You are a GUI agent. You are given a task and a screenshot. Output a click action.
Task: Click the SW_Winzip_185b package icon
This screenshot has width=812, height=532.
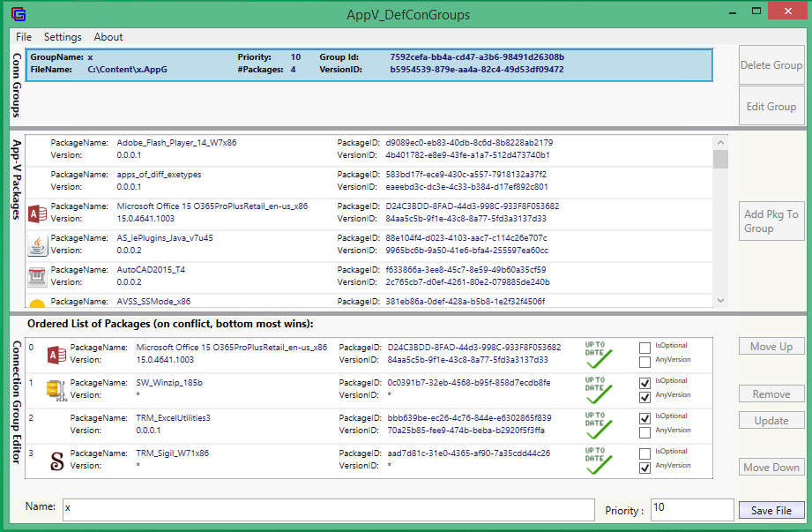[56, 390]
